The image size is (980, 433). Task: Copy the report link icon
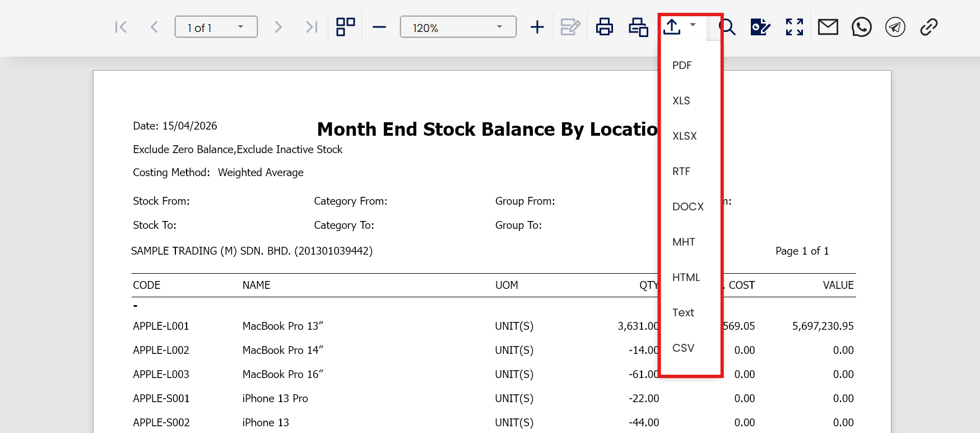[x=928, y=27]
